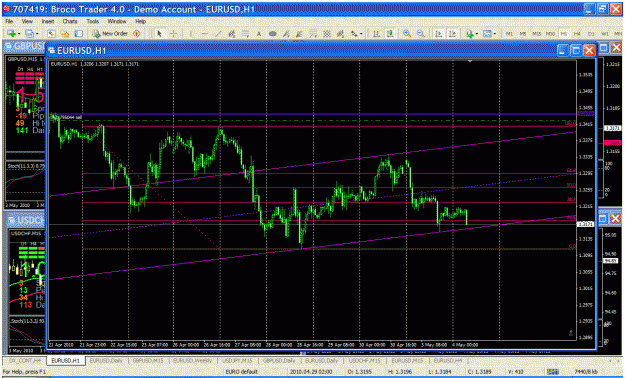The width and height of the screenshot is (625, 378).
Task: Select the trendline drawing tool
Action: click(x=218, y=34)
